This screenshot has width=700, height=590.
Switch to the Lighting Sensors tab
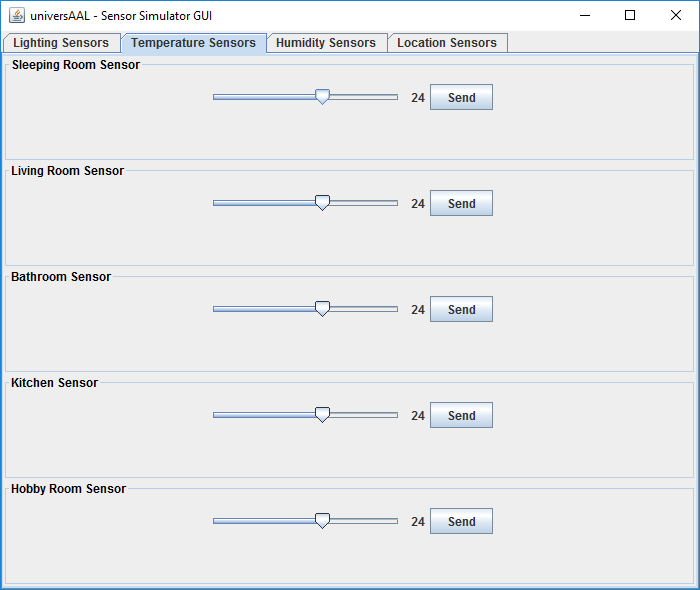pos(61,43)
